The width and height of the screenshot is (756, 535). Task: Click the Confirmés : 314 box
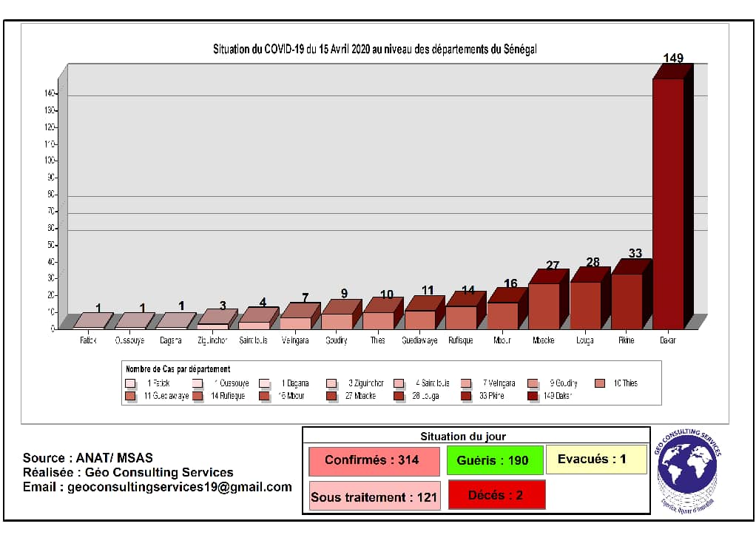tap(374, 461)
